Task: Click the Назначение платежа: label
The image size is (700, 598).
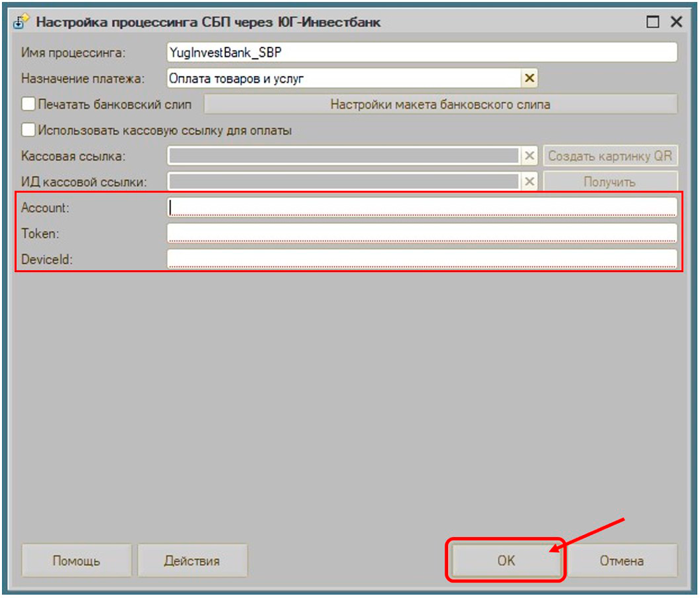Action: pyautogui.click(x=83, y=78)
